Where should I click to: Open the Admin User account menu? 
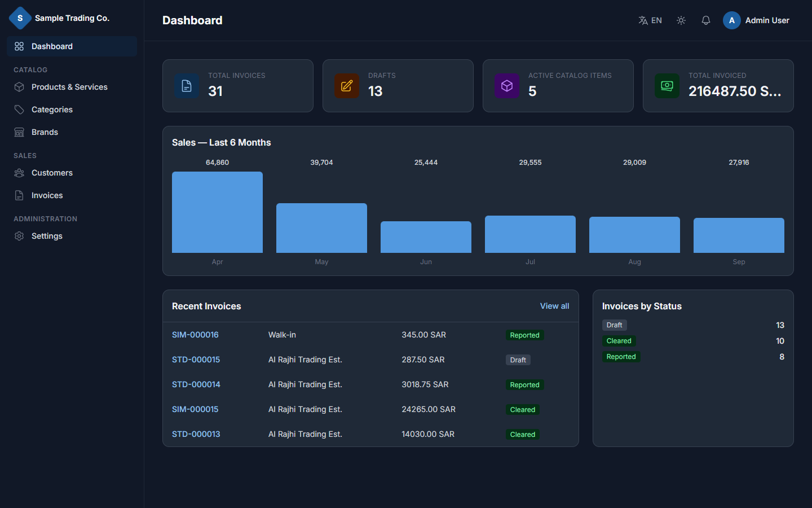click(756, 20)
